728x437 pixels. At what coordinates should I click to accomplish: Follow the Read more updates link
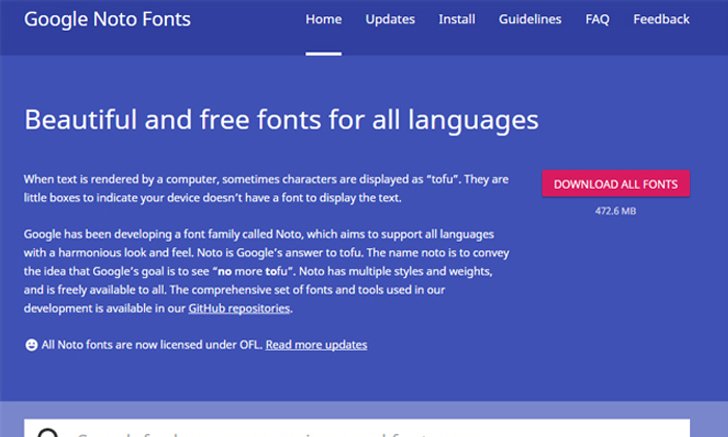[x=316, y=345]
